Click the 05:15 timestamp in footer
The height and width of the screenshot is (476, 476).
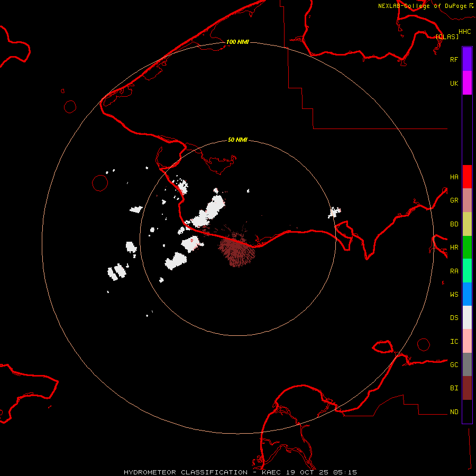(344, 472)
